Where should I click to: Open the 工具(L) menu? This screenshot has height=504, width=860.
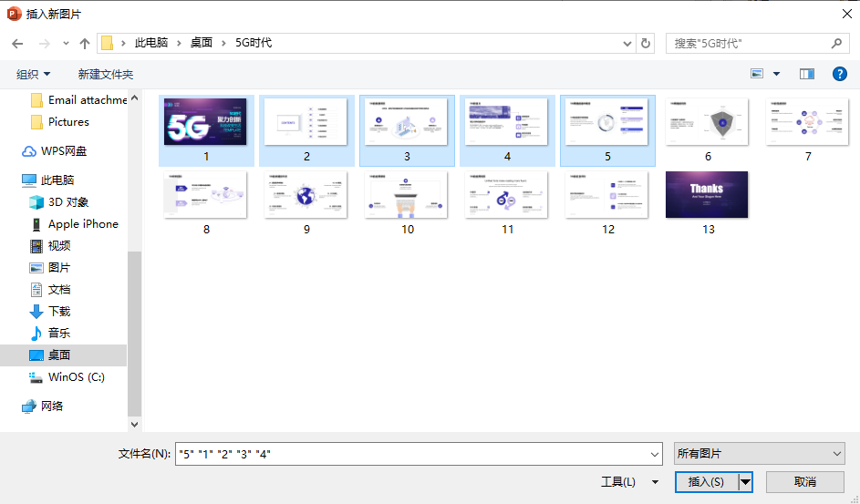click(x=629, y=482)
